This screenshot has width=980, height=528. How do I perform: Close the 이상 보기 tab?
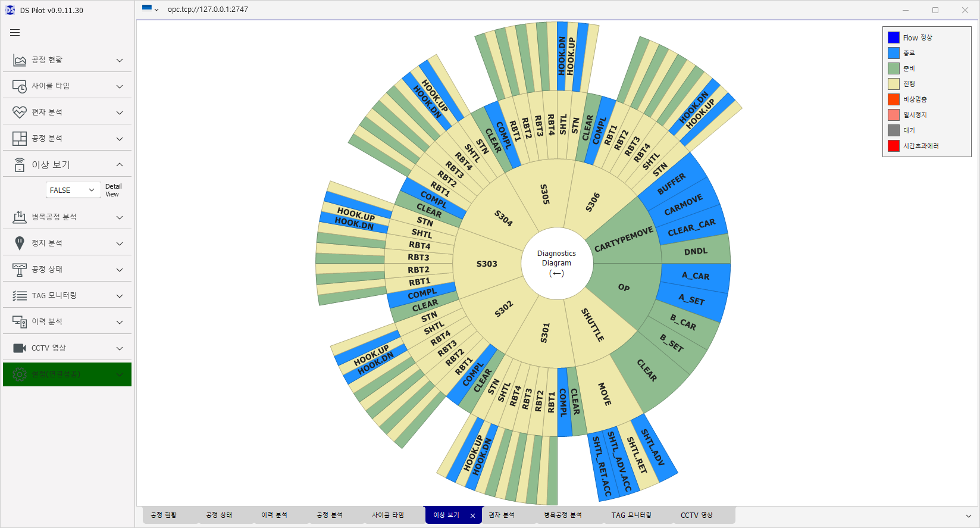click(x=472, y=516)
